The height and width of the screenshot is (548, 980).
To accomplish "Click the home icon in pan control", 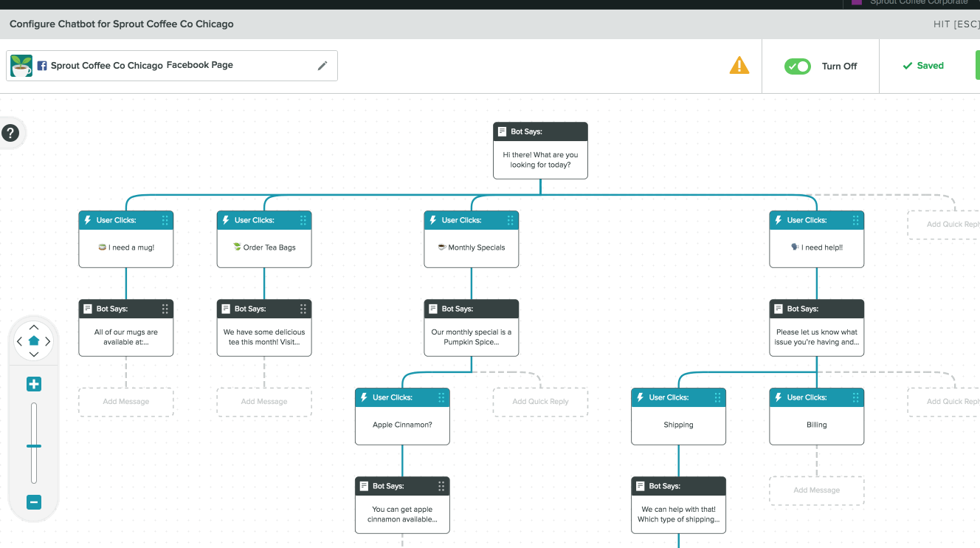I will [34, 341].
